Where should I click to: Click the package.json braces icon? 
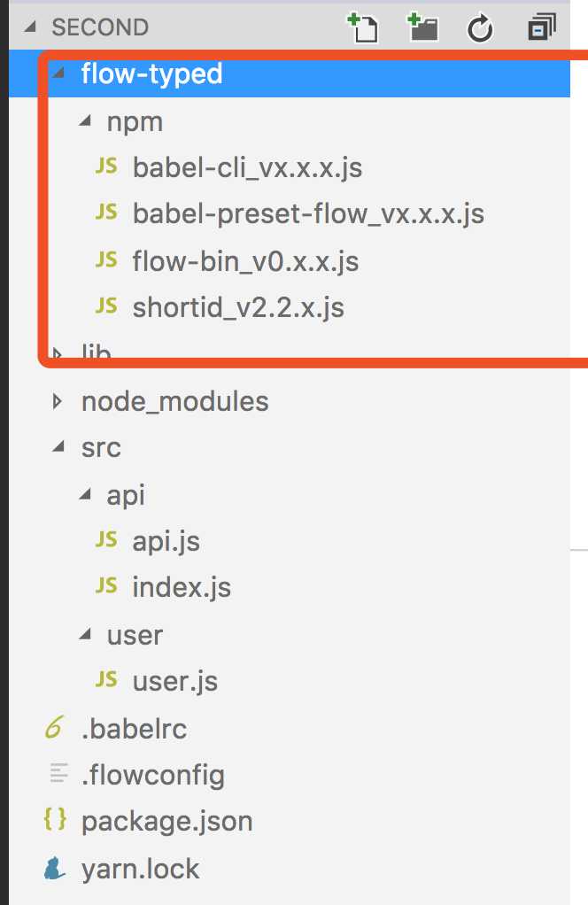click(55, 821)
